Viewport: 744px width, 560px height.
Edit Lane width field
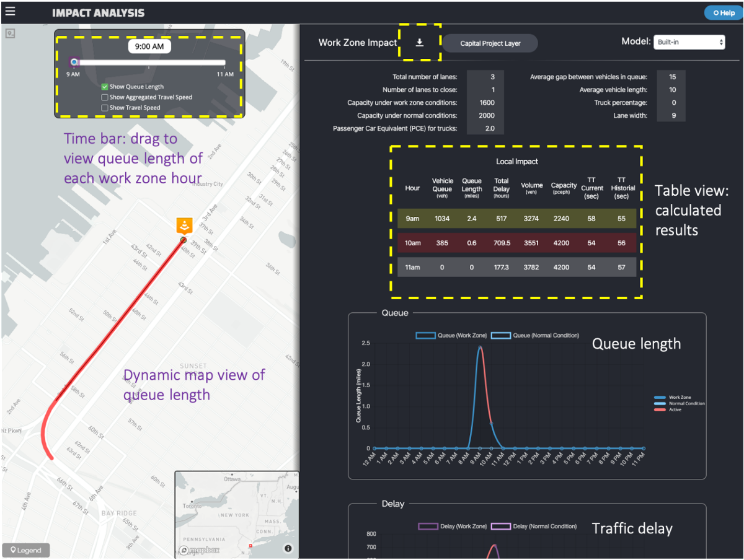(671, 116)
